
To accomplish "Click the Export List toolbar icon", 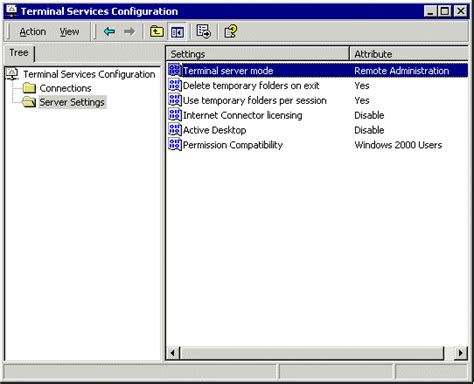I will point(203,32).
